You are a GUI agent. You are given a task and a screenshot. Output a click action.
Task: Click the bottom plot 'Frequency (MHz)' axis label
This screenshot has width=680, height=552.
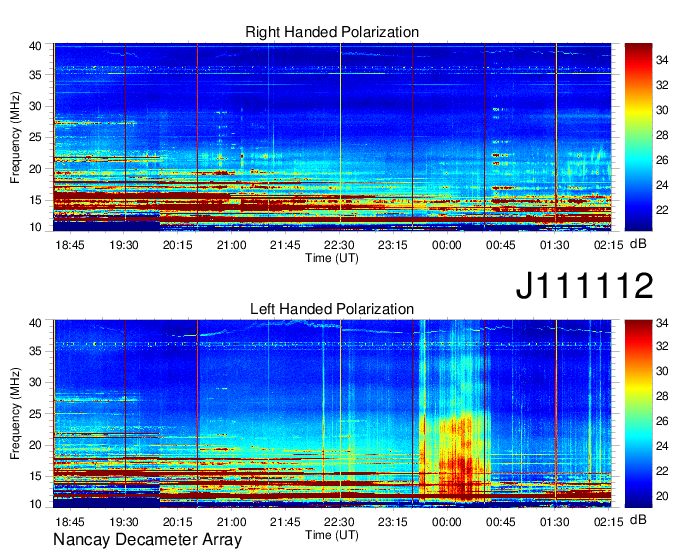click(x=15, y=414)
